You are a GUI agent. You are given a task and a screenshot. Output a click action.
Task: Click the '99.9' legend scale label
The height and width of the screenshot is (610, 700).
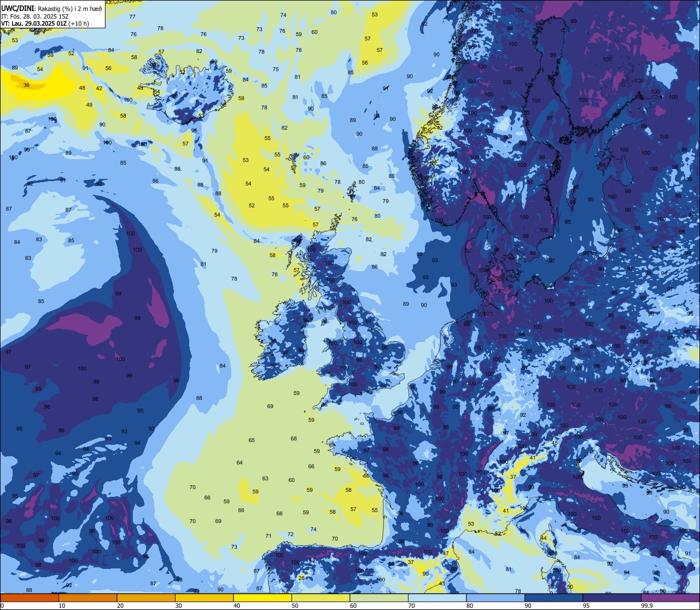click(647, 606)
